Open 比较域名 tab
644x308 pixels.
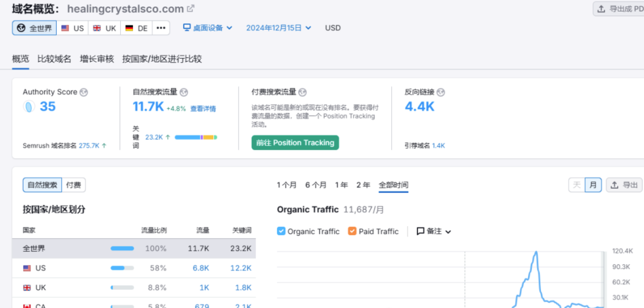[54, 59]
